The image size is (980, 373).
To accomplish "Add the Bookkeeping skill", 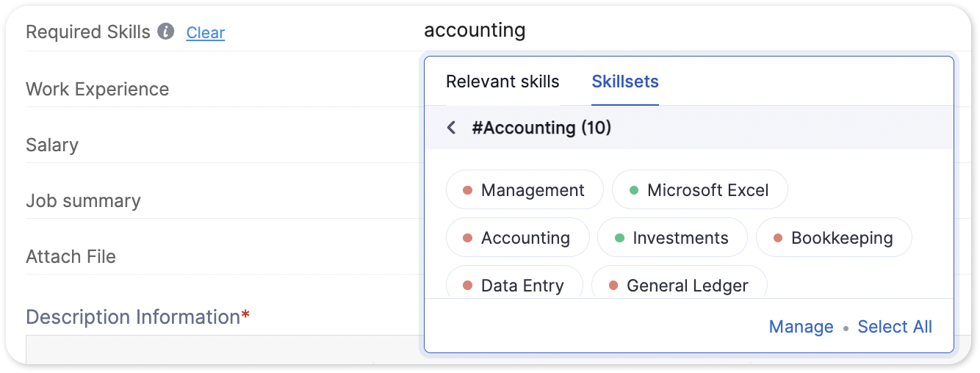I will [834, 237].
